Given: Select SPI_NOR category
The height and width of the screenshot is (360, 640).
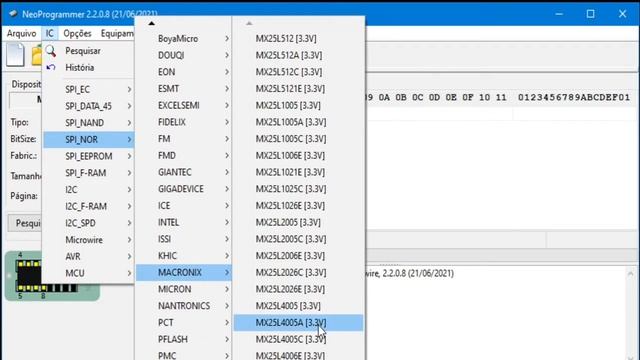Looking at the screenshot, I should pos(89,140).
